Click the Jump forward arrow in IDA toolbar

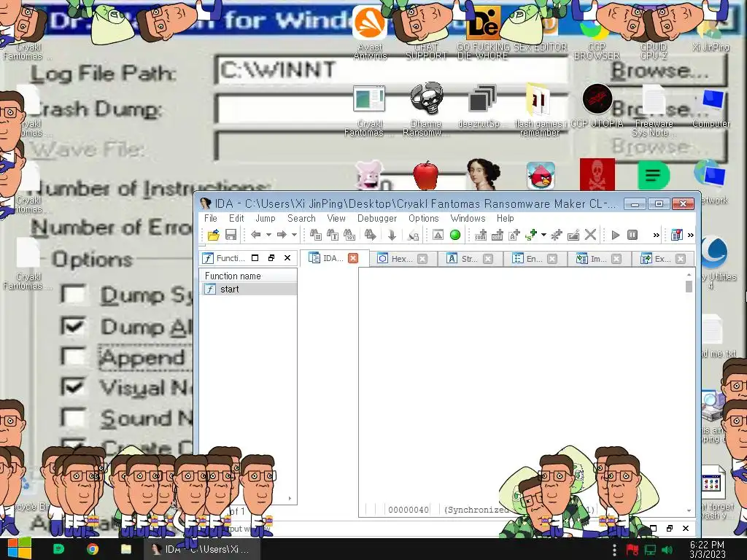(x=282, y=235)
